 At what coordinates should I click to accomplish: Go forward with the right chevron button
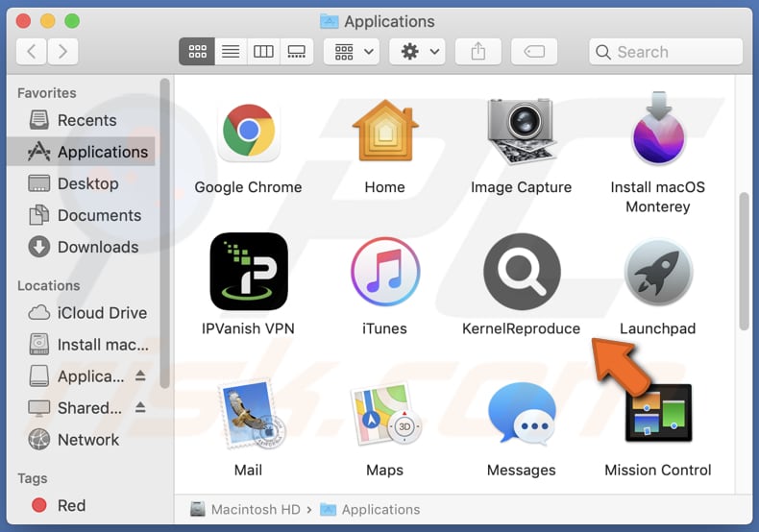point(62,51)
